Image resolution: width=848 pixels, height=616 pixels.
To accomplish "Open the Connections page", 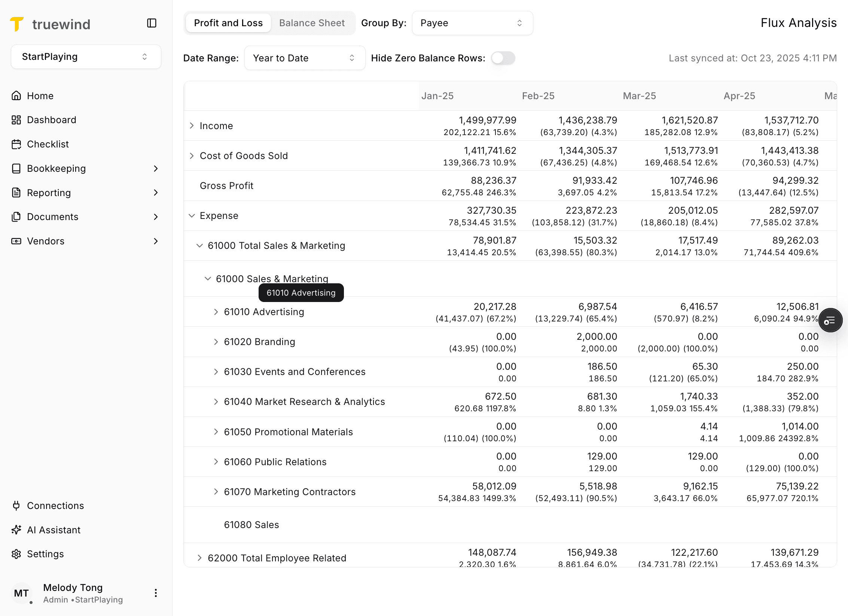I will (x=55, y=506).
